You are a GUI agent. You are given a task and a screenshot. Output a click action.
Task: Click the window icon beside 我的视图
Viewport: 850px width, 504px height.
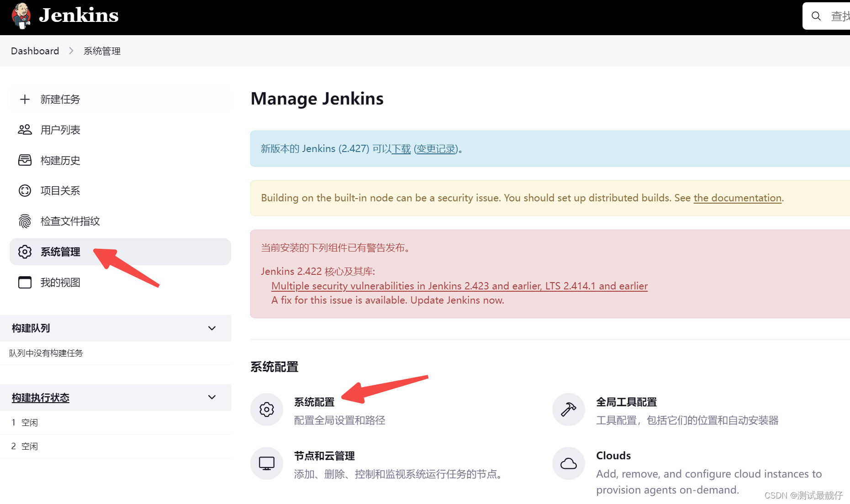coord(25,282)
